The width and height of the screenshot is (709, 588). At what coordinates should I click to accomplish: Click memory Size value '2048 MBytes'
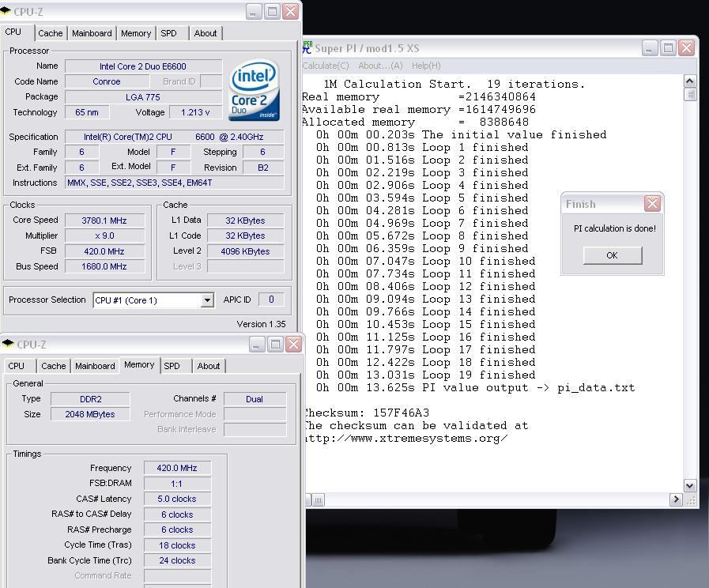pos(90,414)
